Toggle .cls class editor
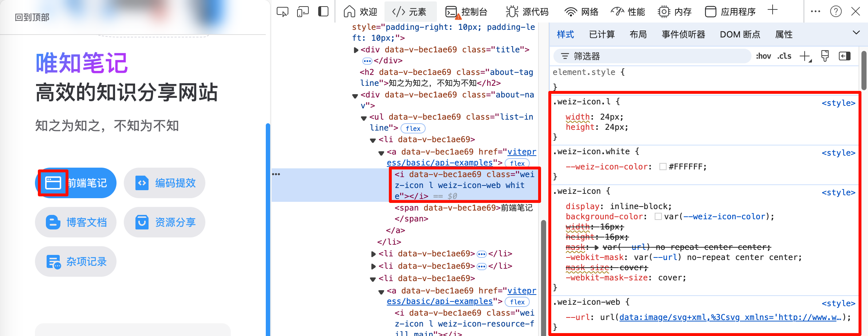Viewport: 868px width, 336px height. tap(784, 56)
